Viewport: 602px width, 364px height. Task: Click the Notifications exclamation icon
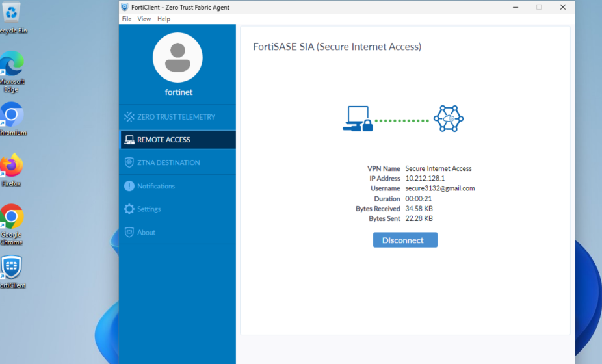pos(129,186)
